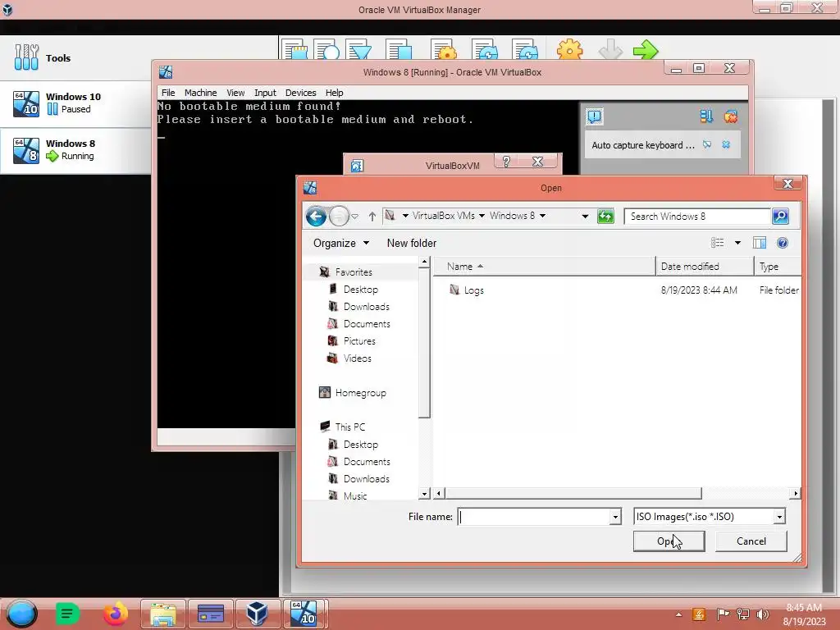
Task: Click the Cancel button in the dialog
Action: (751, 541)
